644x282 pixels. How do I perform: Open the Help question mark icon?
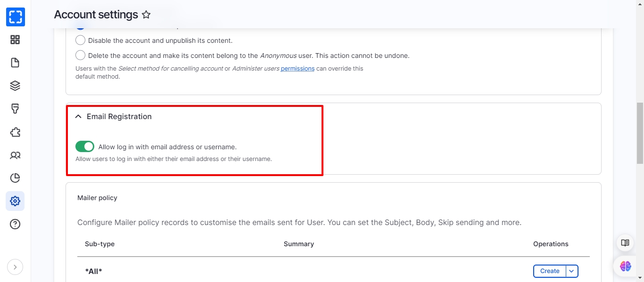click(x=15, y=224)
